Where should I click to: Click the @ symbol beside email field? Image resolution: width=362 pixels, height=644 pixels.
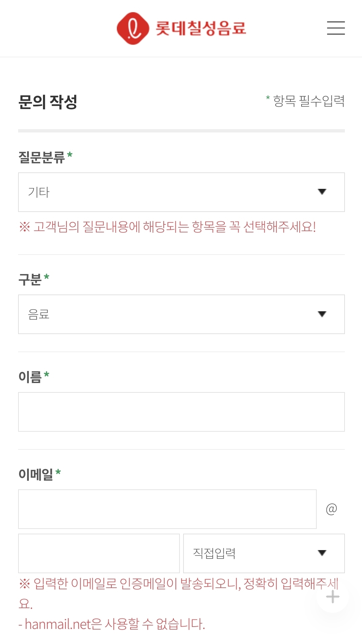point(331,509)
